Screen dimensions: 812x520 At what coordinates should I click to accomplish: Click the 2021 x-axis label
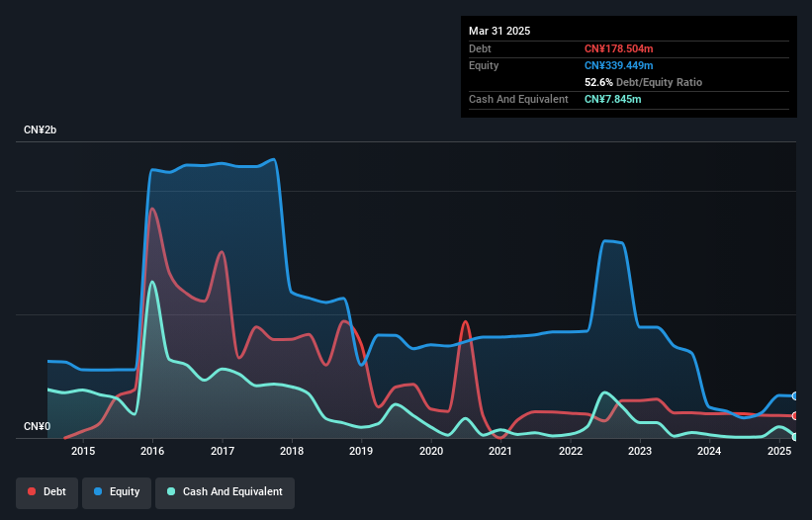pos(500,451)
